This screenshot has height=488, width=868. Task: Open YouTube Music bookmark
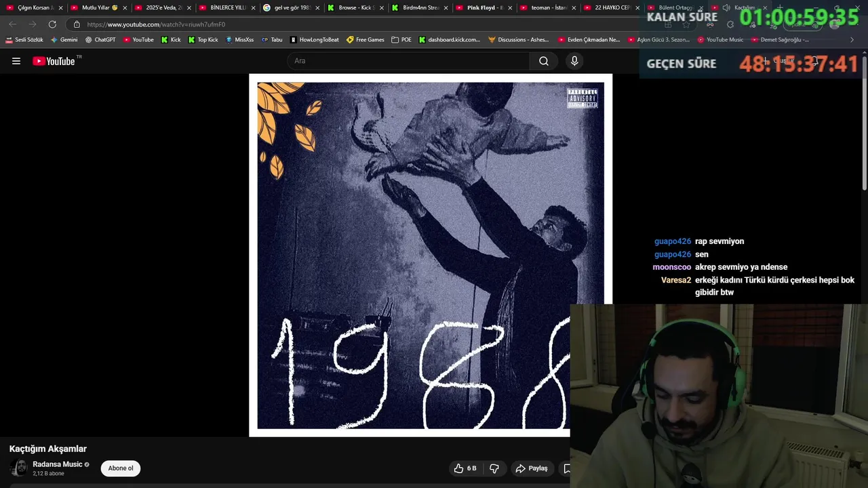point(720,40)
